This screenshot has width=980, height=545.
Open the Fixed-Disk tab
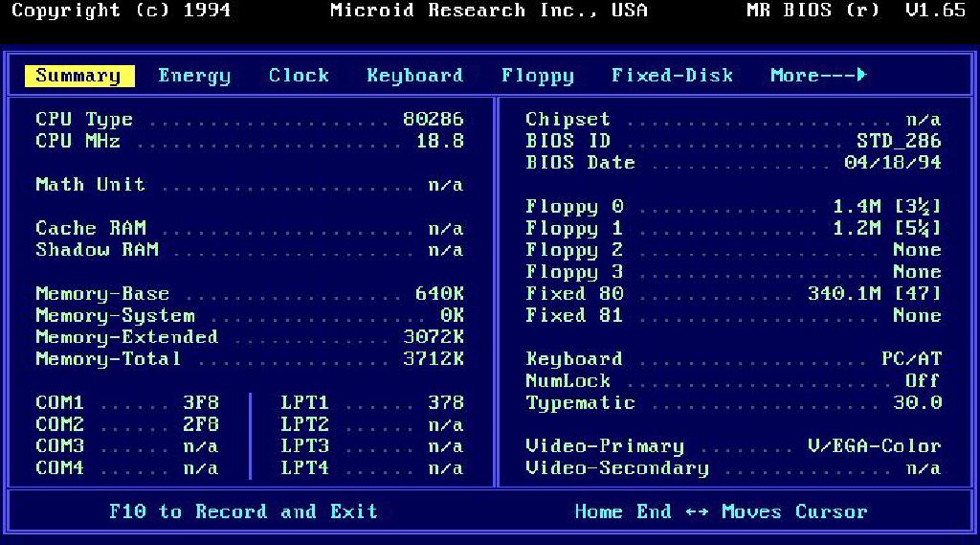672,75
